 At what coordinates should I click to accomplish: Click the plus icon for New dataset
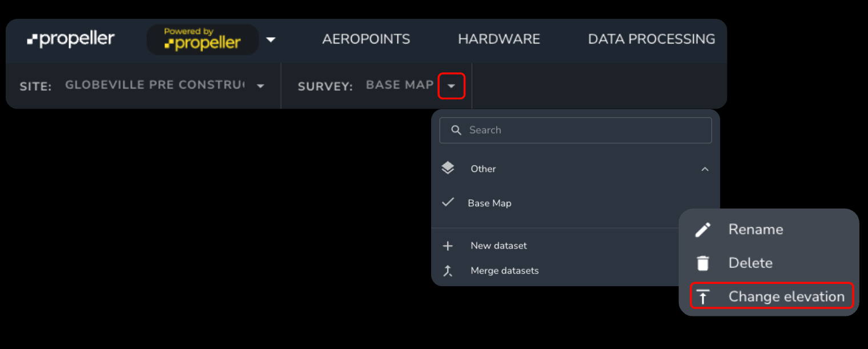point(448,246)
